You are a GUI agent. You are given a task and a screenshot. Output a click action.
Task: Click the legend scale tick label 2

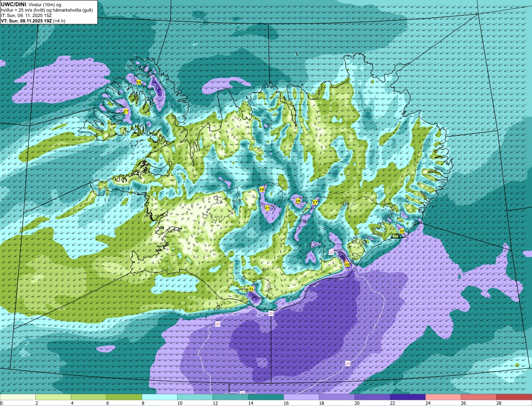(37, 403)
